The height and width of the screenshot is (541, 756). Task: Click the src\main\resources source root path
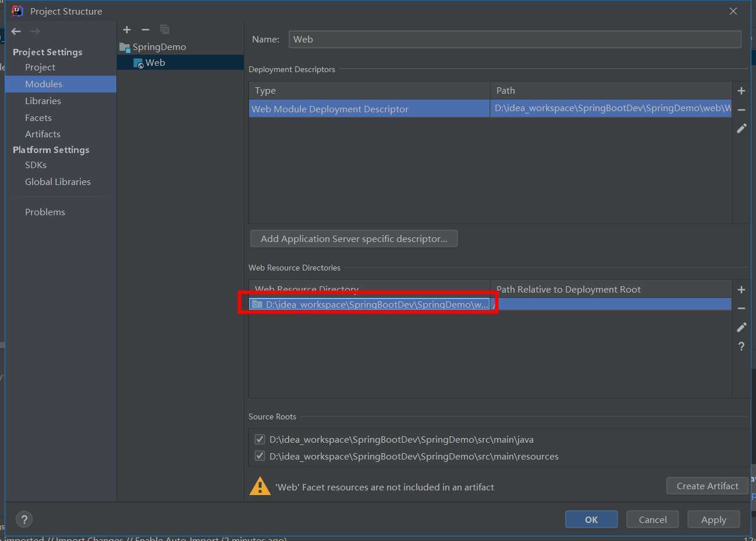pos(414,456)
